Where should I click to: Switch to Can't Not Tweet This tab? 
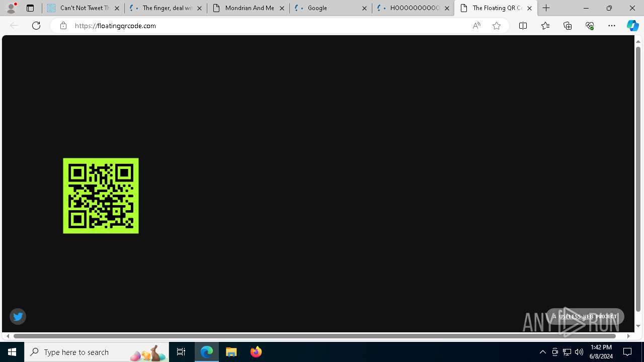[84, 8]
